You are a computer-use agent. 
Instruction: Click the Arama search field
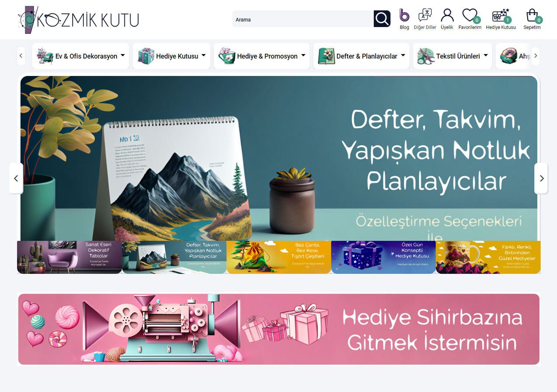coord(302,19)
